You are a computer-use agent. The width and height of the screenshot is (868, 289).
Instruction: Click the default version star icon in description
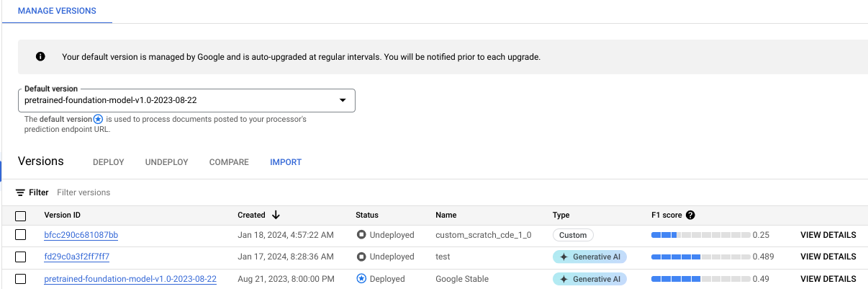pyautogui.click(x=98, y=119)
